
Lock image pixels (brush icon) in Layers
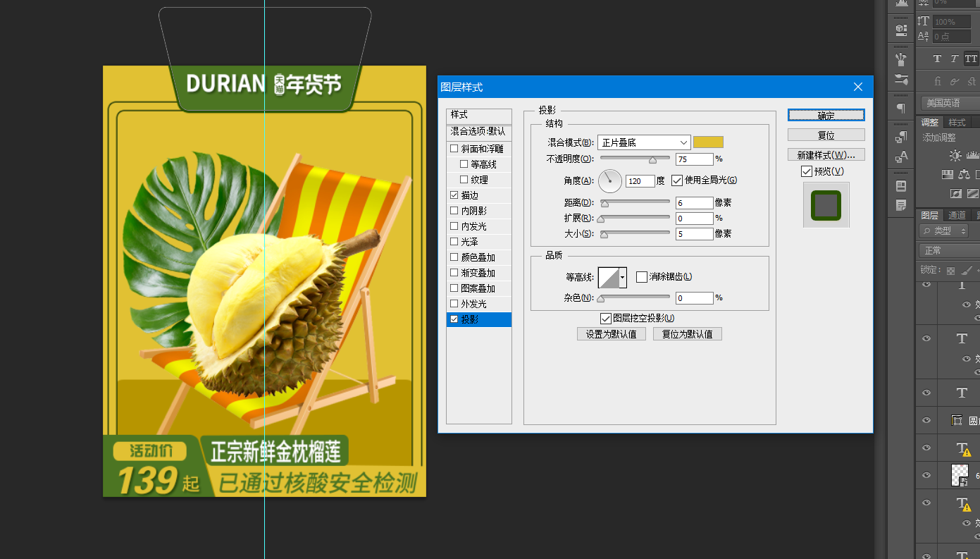pos(967,270)
